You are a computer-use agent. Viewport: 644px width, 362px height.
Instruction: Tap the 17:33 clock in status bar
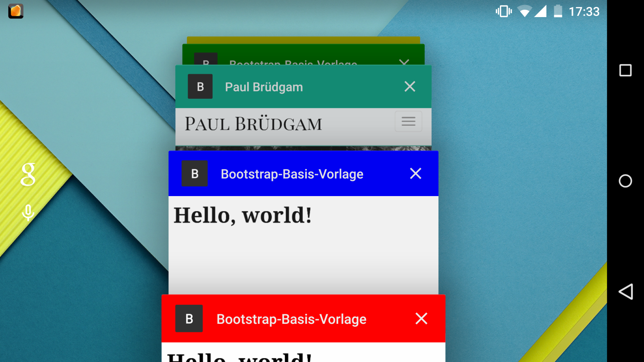584,12
